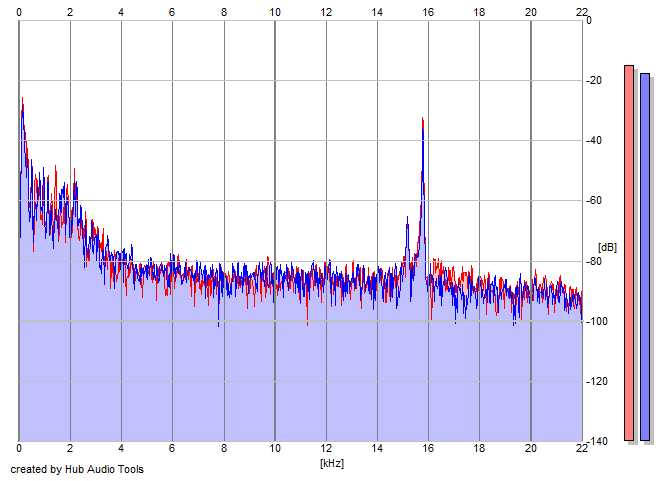Click the -140 dB axis label
This screenshot has width=664, height=481.
pyautogui.click(x=597, y=442)
